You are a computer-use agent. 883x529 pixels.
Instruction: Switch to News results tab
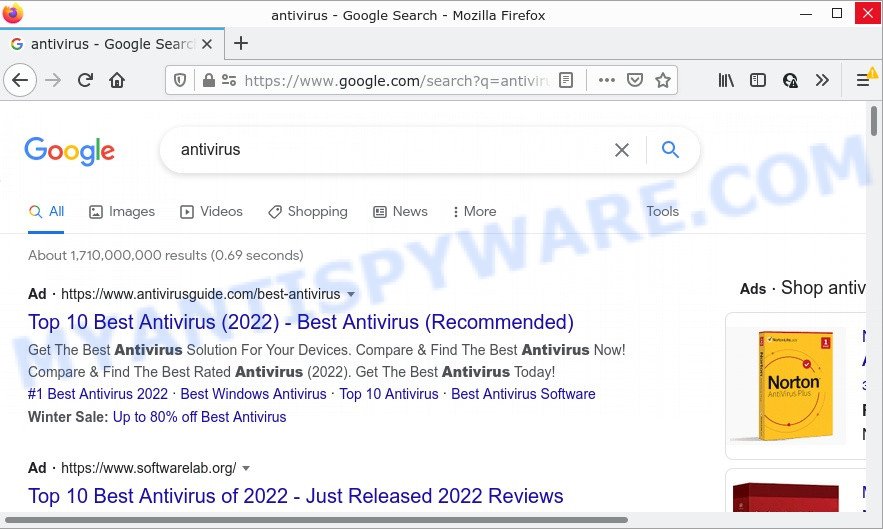coord(400,212)
